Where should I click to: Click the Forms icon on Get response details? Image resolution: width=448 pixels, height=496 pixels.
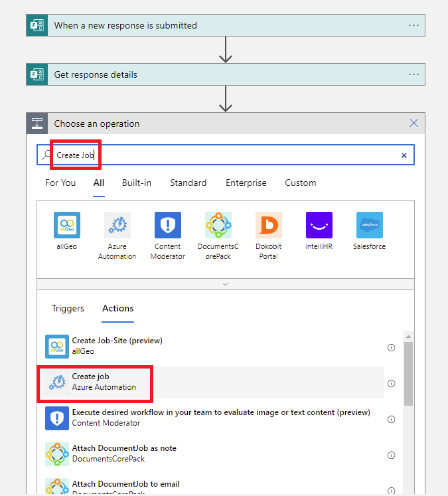[37, 74]
